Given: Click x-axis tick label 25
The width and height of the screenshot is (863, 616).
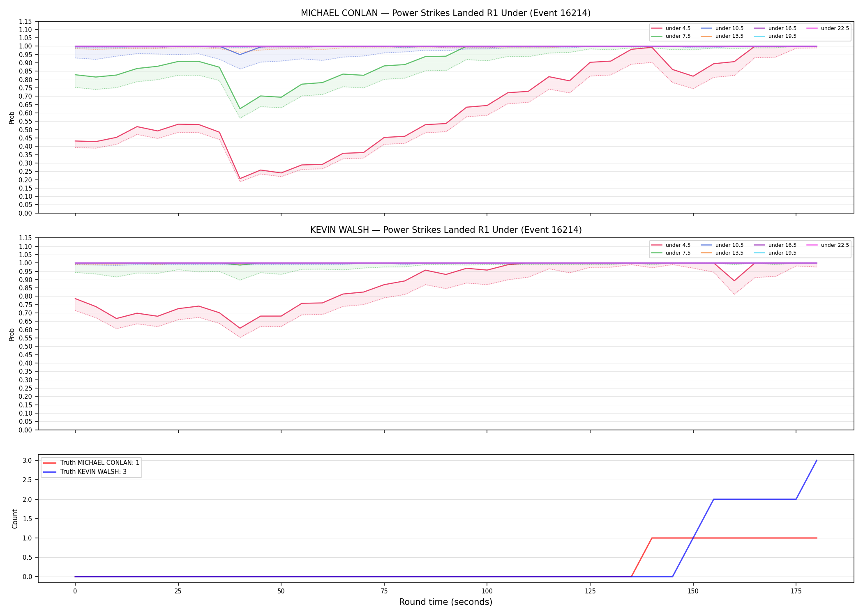Looking at the screenshot, I should coord(178,591).
